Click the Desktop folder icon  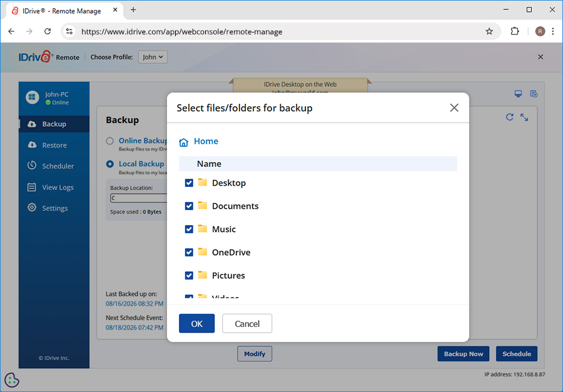pyautogui.click(x=203, y=182)
